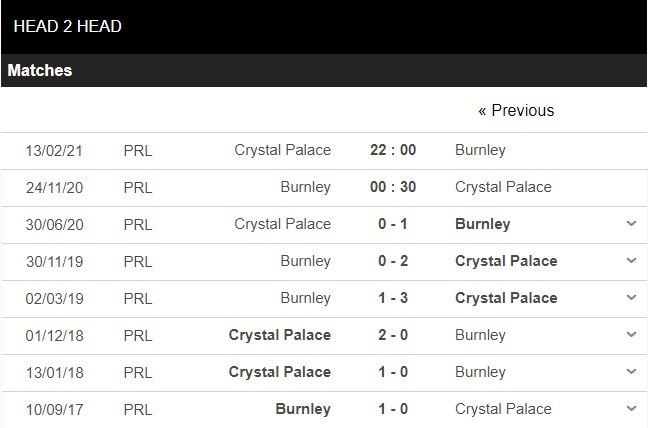This screenshot has width=648, height=428.
Task: Click the 2 - 0 score result
Action: [x=391, y=335]
